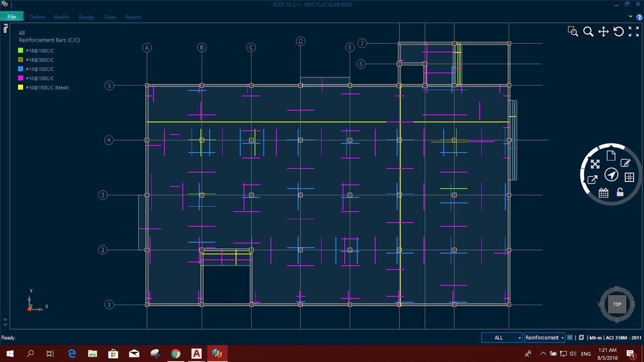Toggle the blue square icon in the status bar
The width and height of the screenshot is (644, 362).
point(570,337)
